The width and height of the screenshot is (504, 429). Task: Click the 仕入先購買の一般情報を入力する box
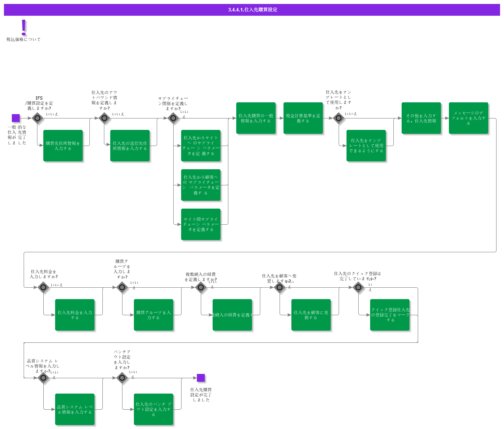(256, 118)
